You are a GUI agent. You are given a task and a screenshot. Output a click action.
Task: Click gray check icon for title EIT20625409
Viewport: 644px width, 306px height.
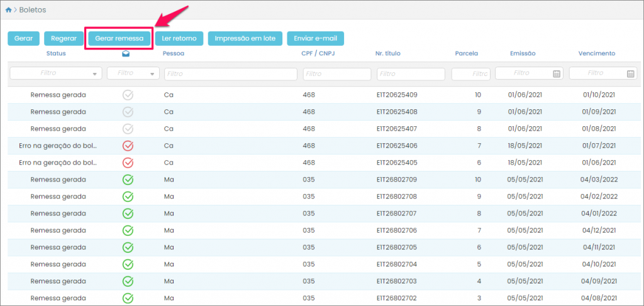click(128, 95)
